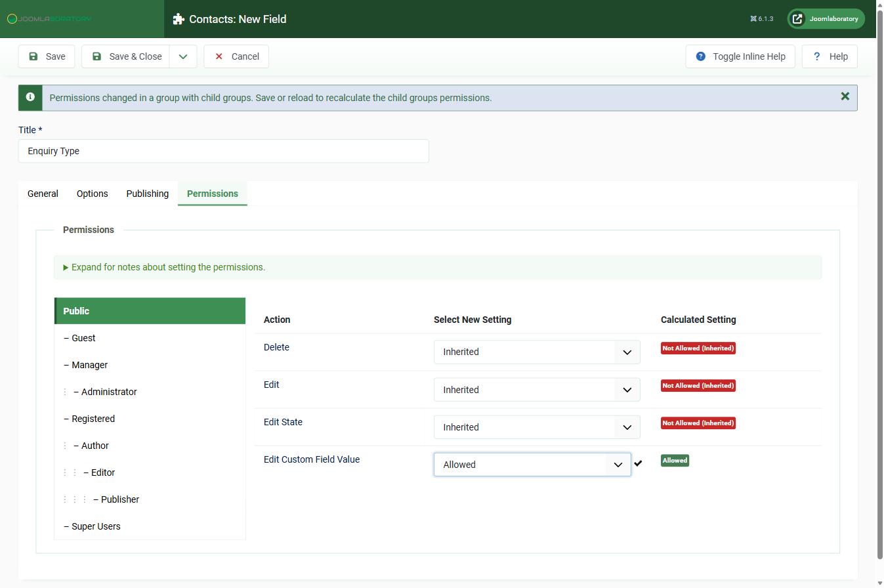This screenshot has height=588, width=884.
Task: Click the Select New Setting column header
Action: (473, 320)
